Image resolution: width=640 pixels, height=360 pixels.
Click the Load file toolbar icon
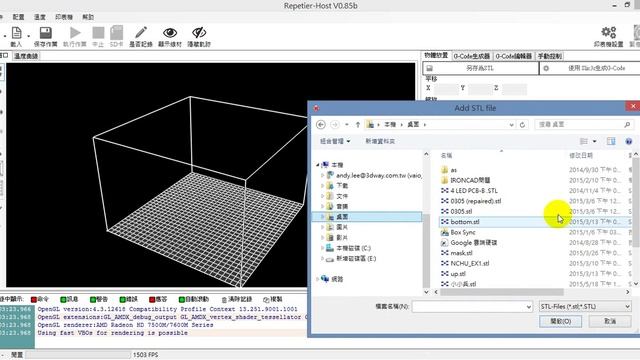point(16,33)
